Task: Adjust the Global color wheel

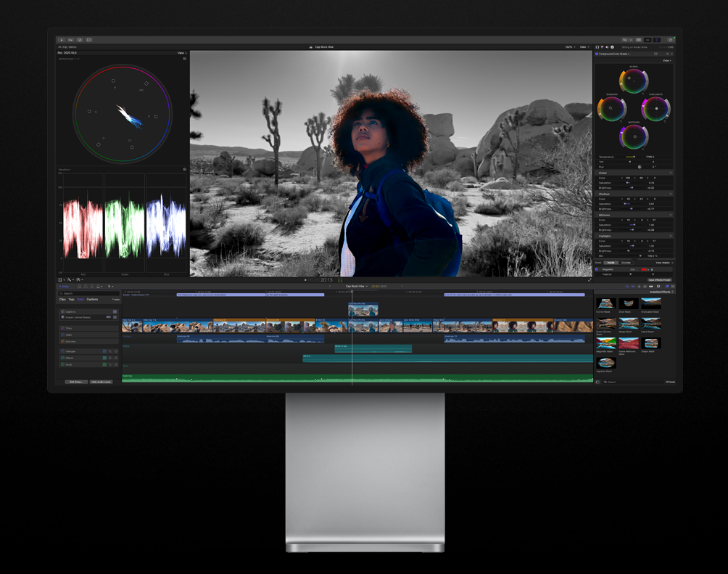Action: [x=633, y=81]
